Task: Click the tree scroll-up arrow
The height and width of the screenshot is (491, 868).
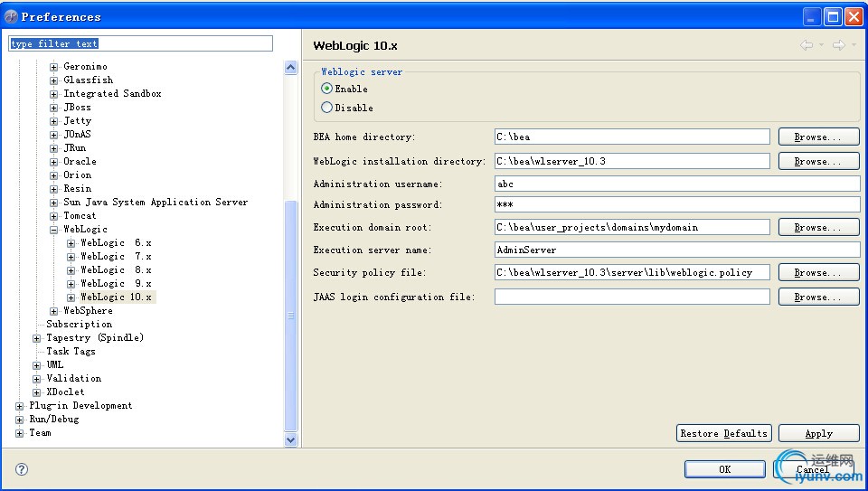Action: (290, 68)
